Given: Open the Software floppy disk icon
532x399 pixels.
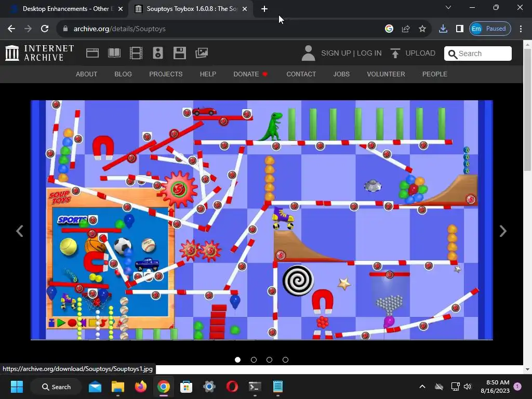Looking at the screenshot, I should click(179, 53).
